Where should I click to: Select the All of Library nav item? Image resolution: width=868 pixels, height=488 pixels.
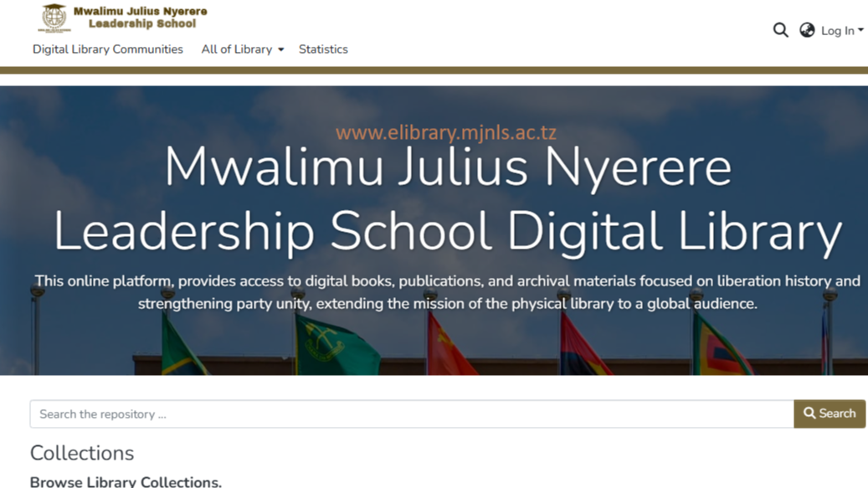pyautogui.click(x=237, y=49)
